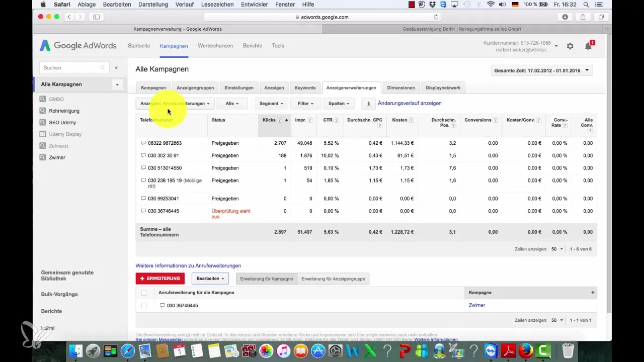
Task: Open the Tools navigation item
Action: 278,46
